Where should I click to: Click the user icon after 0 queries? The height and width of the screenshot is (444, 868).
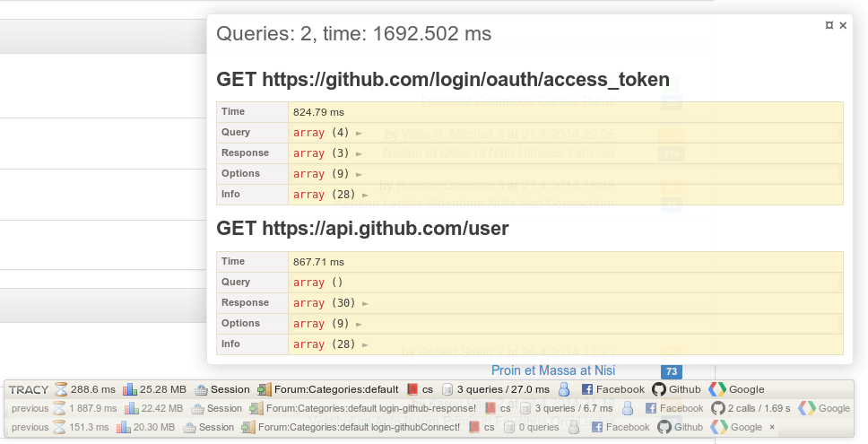(x=574, y=427)
